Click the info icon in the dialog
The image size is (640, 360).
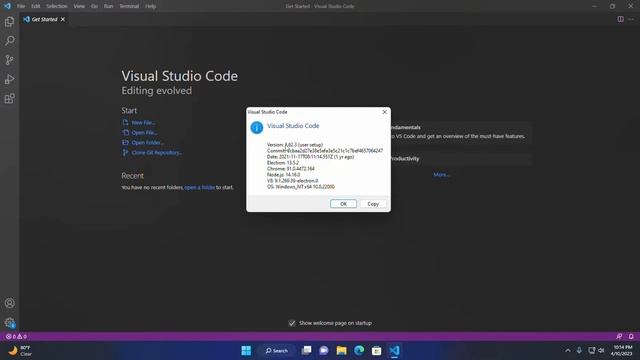tap(257, 128)
